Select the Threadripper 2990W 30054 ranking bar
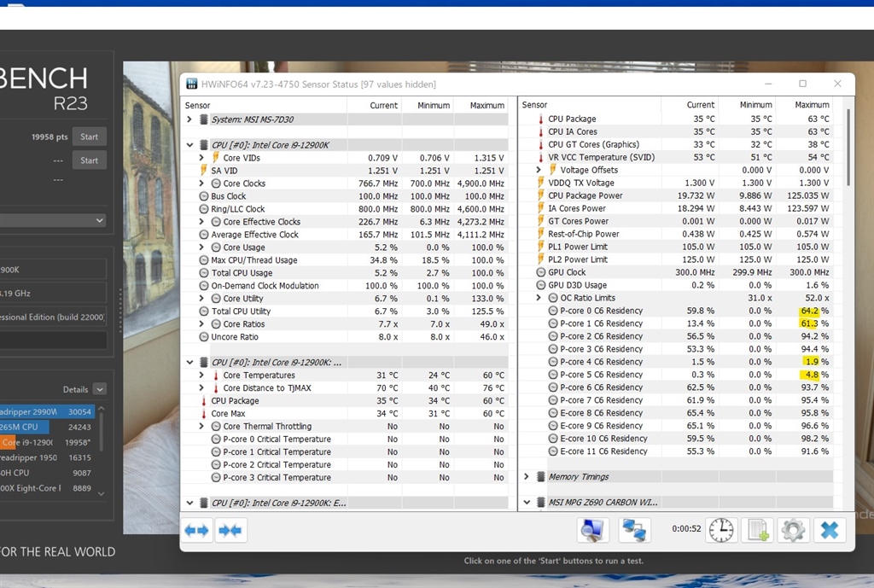Viewport: 874px width, 588px height. (x=47, y=412)
